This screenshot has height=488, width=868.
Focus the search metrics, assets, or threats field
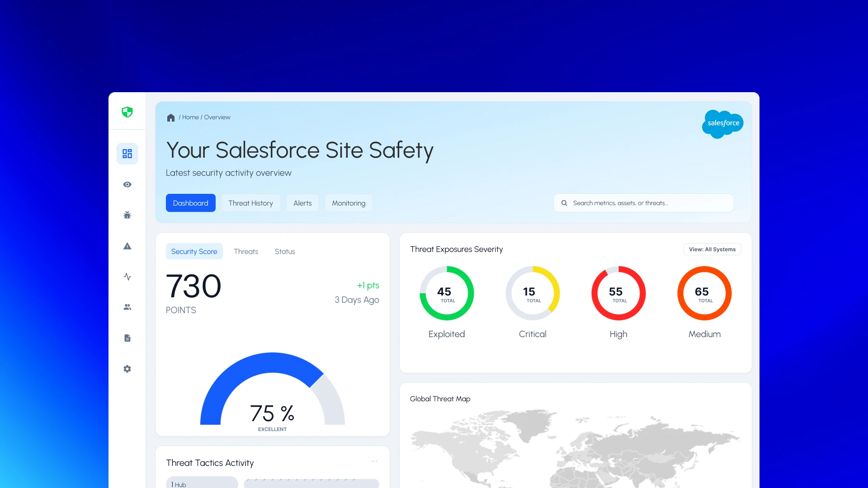tap(643, 203)
